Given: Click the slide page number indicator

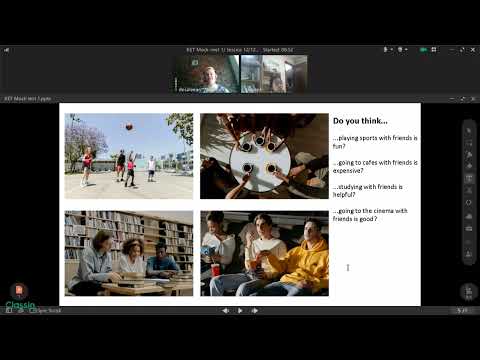Looking at the screenshot, I should pos(462,311).
